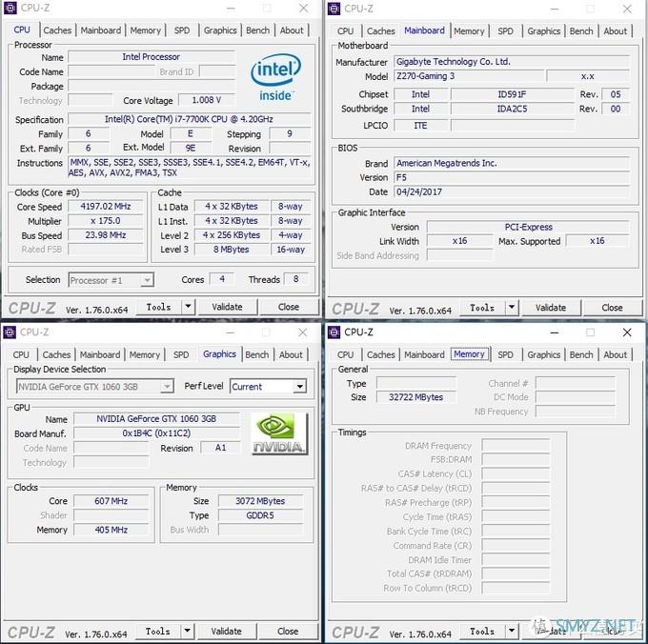Click the Close button in the CPU window
This screenshot has height=644, width=648.
289,307
